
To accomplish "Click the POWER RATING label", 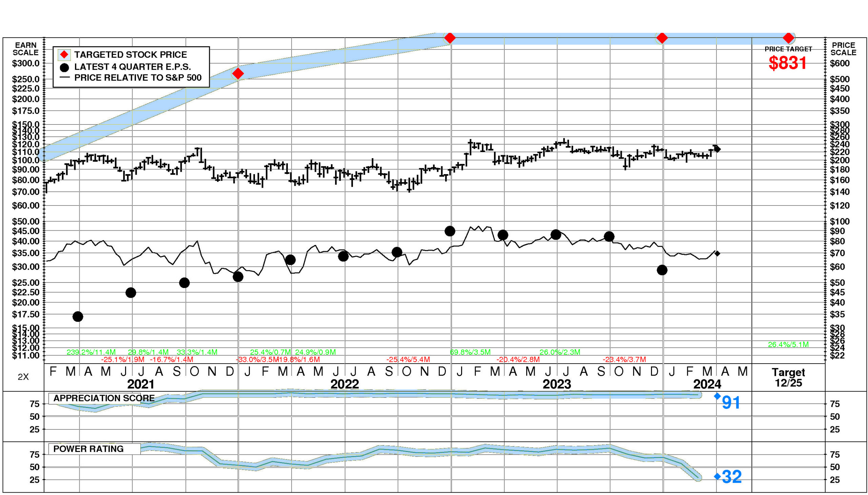I will click(88, 449).
